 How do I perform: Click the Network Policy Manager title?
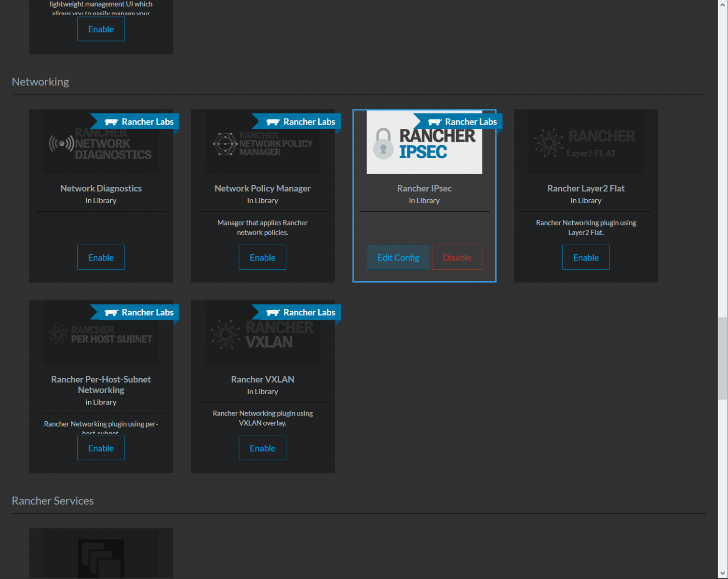(262, 188)
